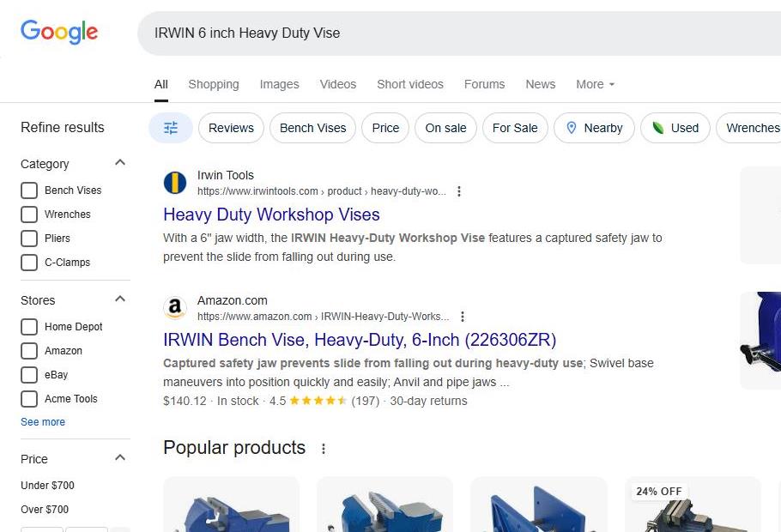
Task: Click the amazon.com URL breadcrumb
Action: [324, 317]
